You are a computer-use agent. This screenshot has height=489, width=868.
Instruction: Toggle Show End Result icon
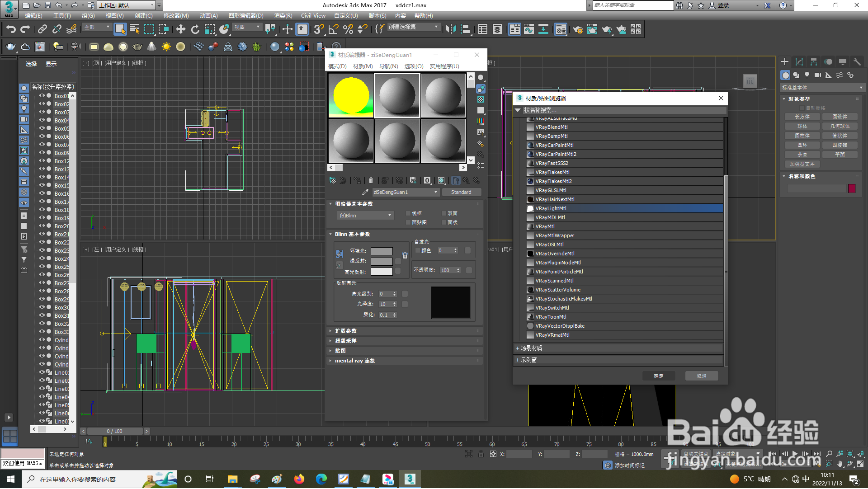click(456, 181)
